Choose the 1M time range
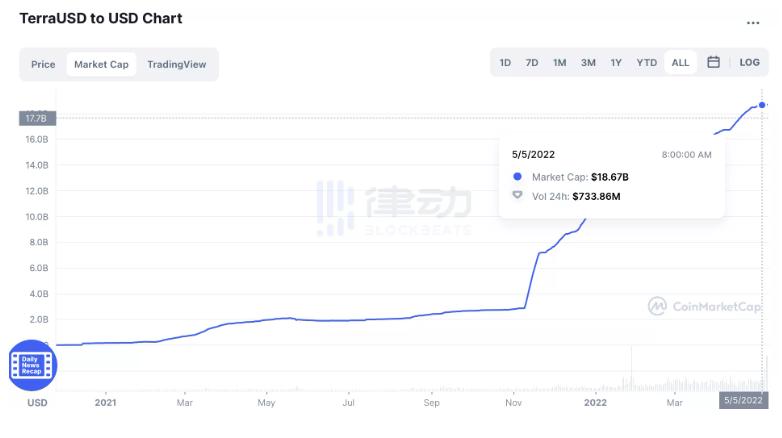782x438 pixels. [x=559, y=62]
